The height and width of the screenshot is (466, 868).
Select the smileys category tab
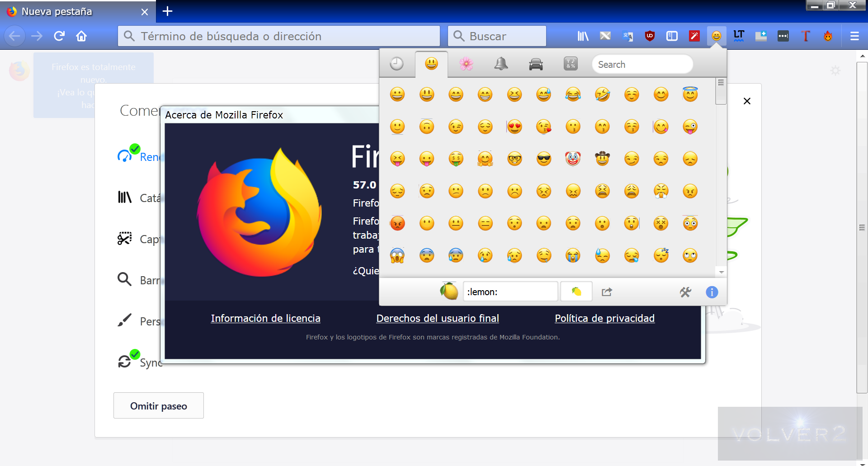(x=431, y=64)
